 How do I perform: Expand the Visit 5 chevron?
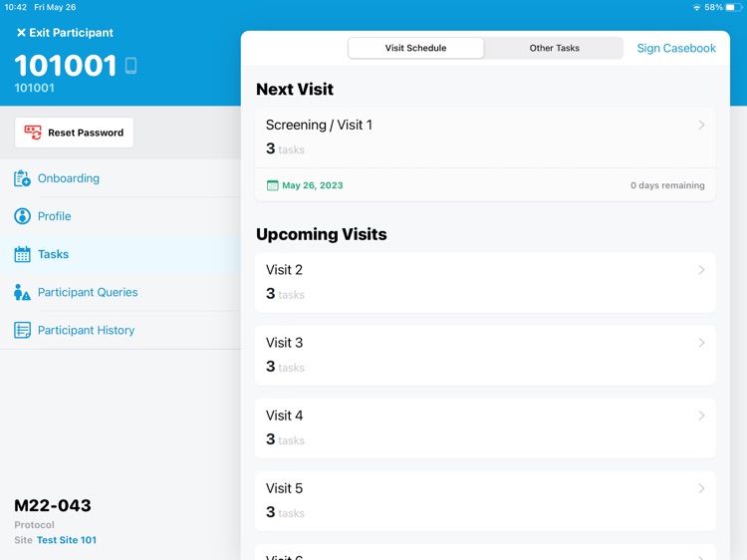pyautogui.click(x=701, y=488)
